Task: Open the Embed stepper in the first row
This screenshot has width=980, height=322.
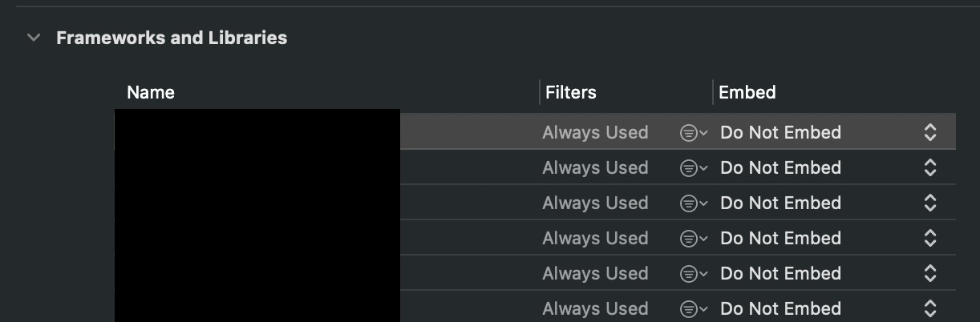Action: 930,133
